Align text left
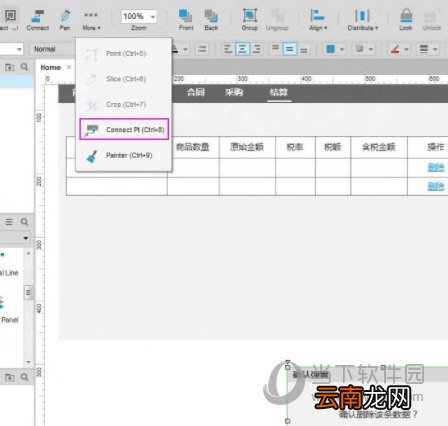448x426 pixels. pos(228,49)
